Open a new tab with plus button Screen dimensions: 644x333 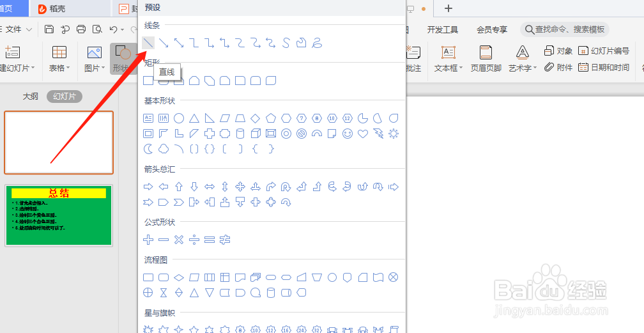click(448, 8)
